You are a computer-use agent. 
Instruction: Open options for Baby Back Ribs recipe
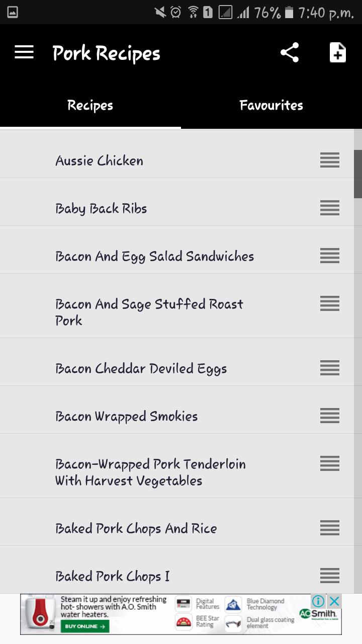(x=329, y=208)
